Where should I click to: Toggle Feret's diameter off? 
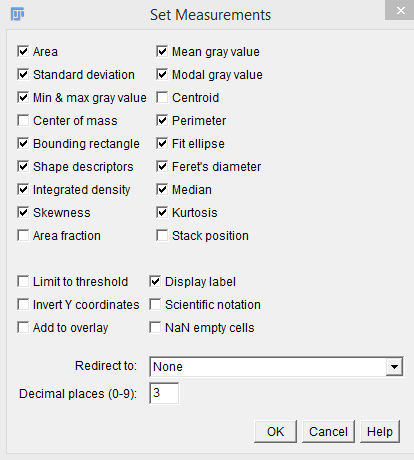tap(162, 166)
